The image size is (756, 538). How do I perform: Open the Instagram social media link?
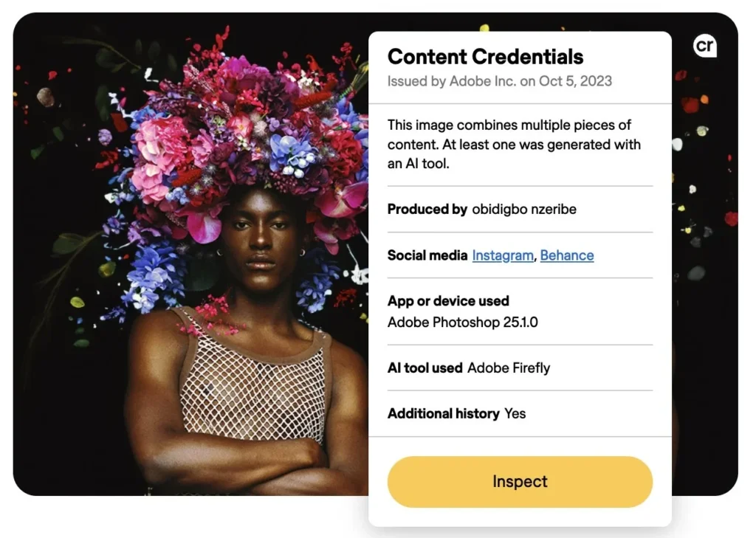(x=503, y=255)
